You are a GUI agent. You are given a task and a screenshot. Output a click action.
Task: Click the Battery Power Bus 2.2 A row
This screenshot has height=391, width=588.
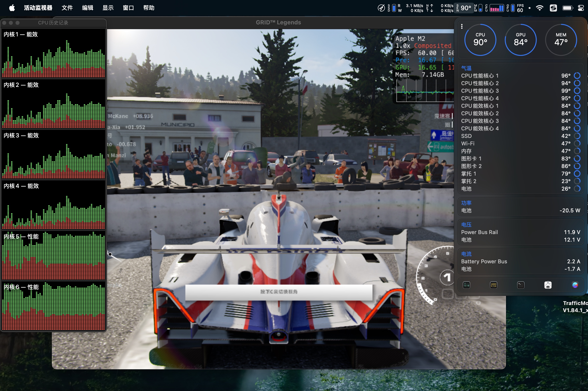(x=520, y=261)
